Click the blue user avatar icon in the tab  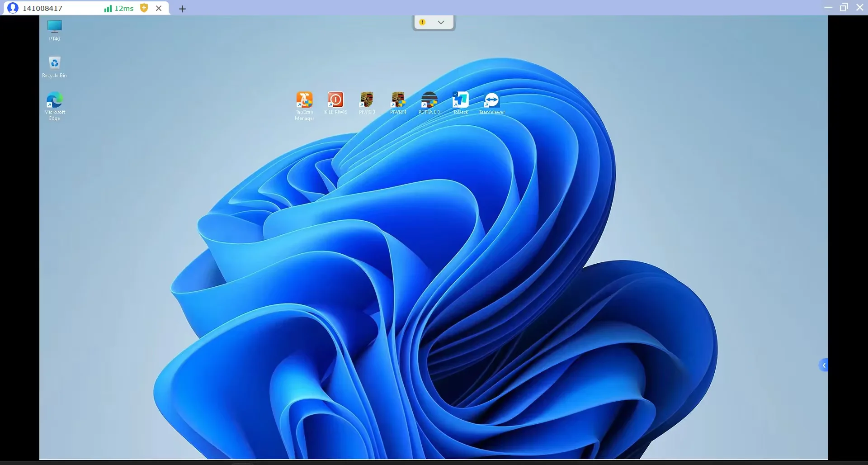13,8
